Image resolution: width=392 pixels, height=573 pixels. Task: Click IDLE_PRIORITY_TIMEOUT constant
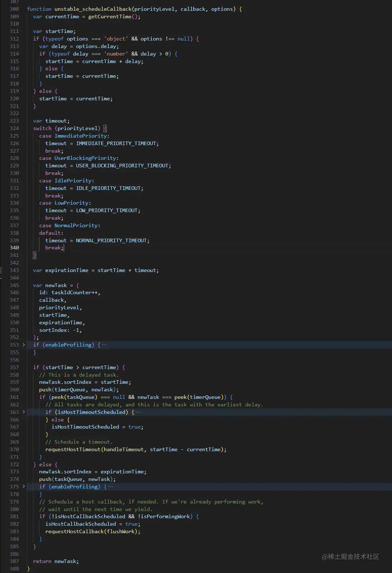108,188
